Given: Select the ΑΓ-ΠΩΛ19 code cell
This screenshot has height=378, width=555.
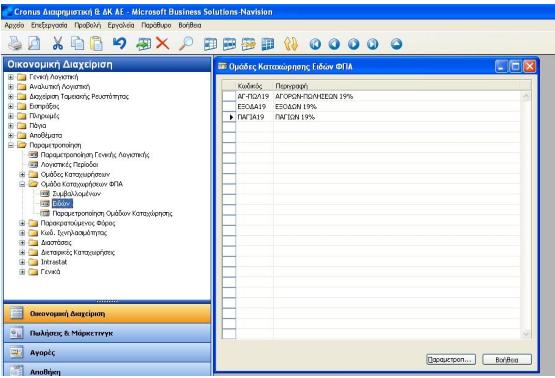Looking at the screenshot, I should pyautogui.click(x=254, y=96).
